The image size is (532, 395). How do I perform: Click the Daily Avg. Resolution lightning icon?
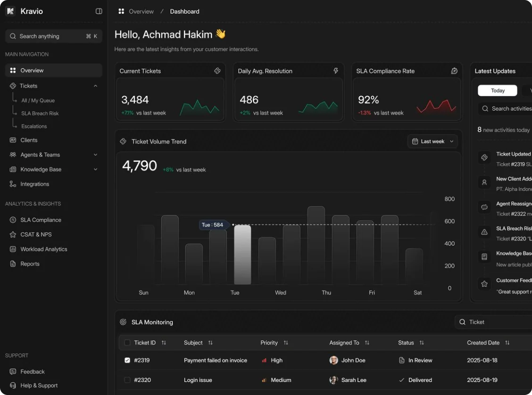click(335, 71)
